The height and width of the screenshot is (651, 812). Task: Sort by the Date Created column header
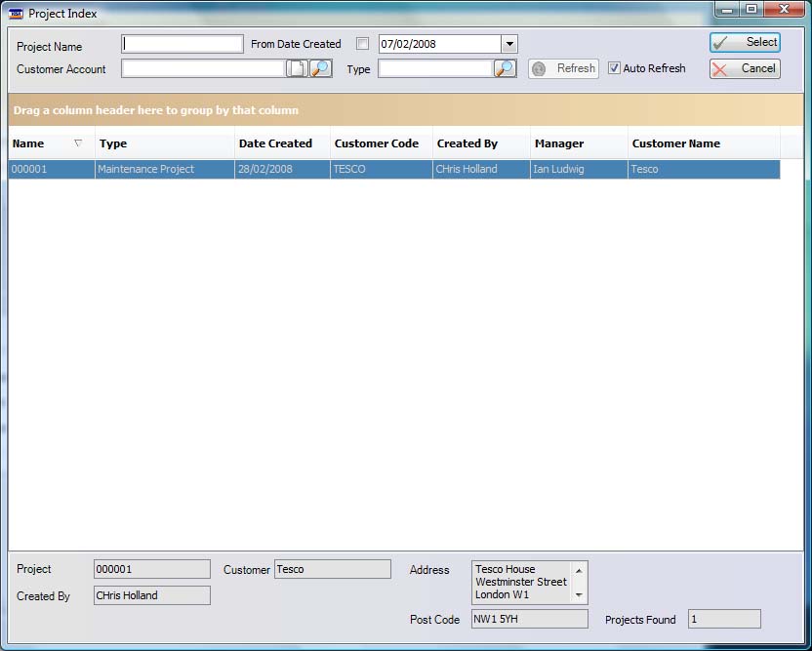tap(276, 143)
